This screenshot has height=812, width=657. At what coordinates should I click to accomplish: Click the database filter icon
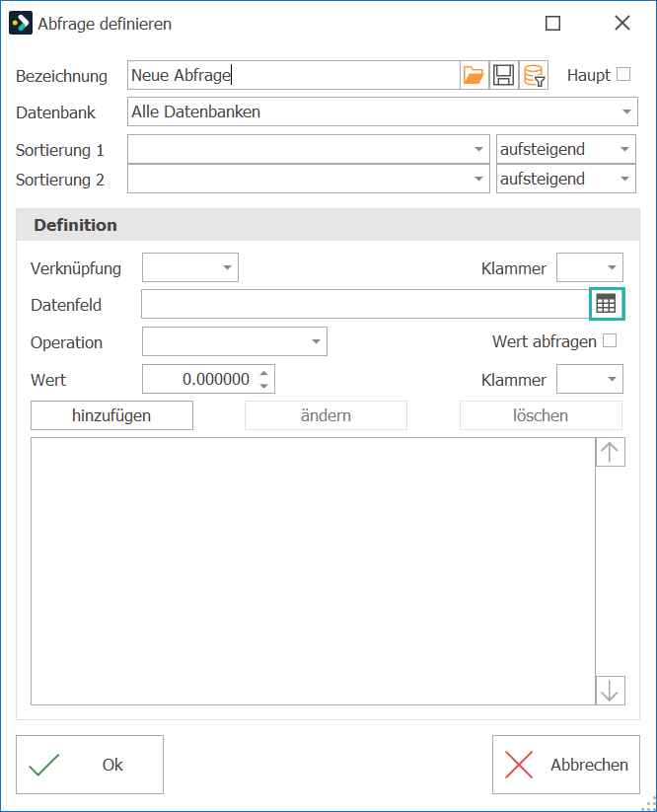pos(534,75)
